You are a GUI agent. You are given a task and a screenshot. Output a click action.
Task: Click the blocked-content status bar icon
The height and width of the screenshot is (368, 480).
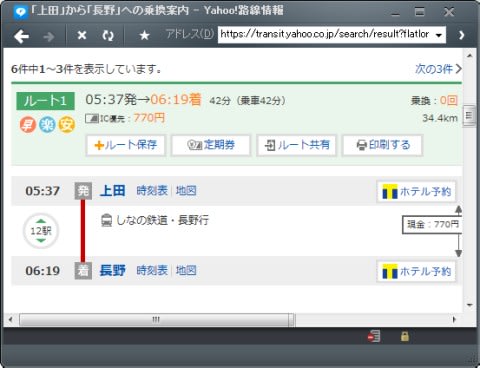374,336
